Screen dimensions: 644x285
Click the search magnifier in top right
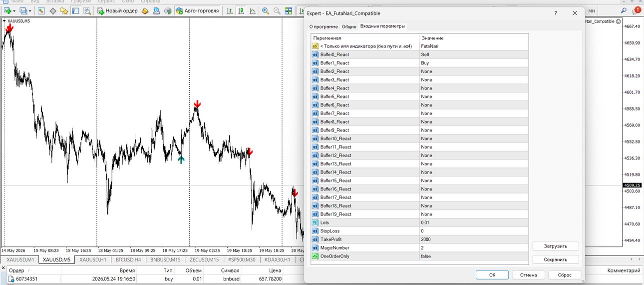coord(624,10)
